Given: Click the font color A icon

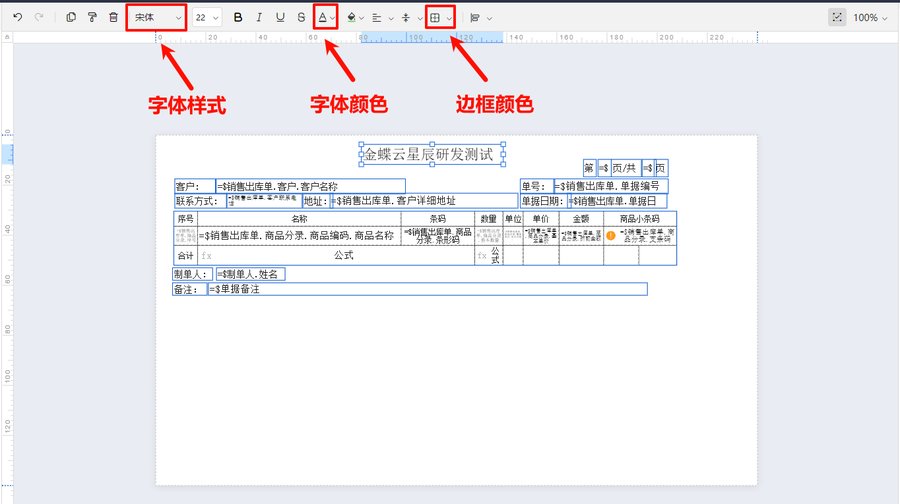Looking at the screenshot, I should (323, 17).
